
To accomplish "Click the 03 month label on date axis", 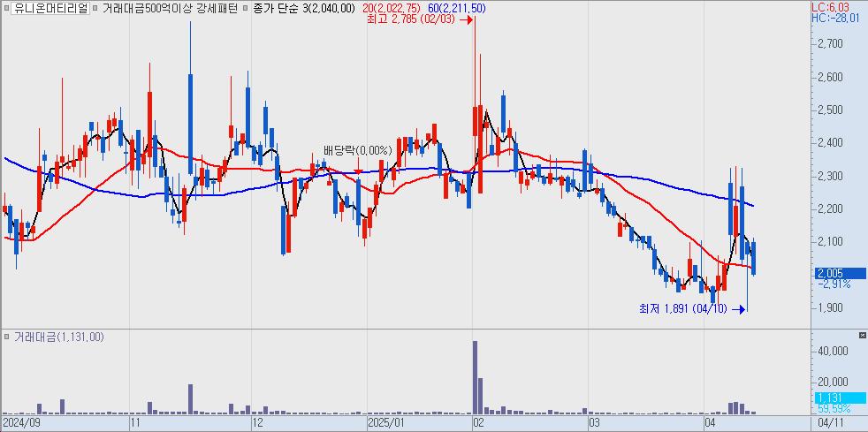I will [595, 424].
